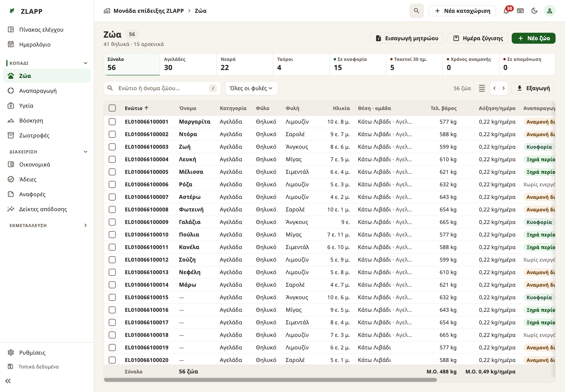Check the row for Ρόζα
Screen dimensions: 565x392
[112, 185]
